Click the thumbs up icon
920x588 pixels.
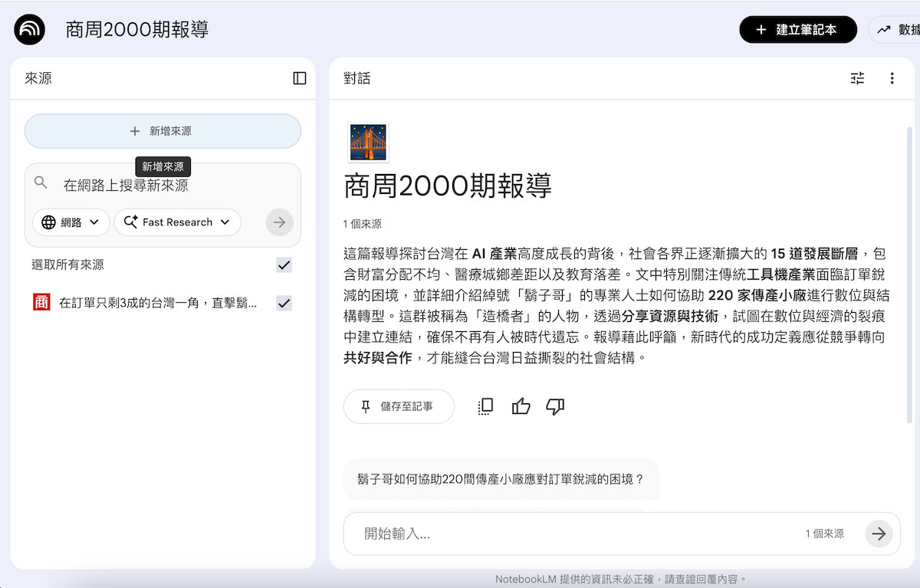pos(521,406)
